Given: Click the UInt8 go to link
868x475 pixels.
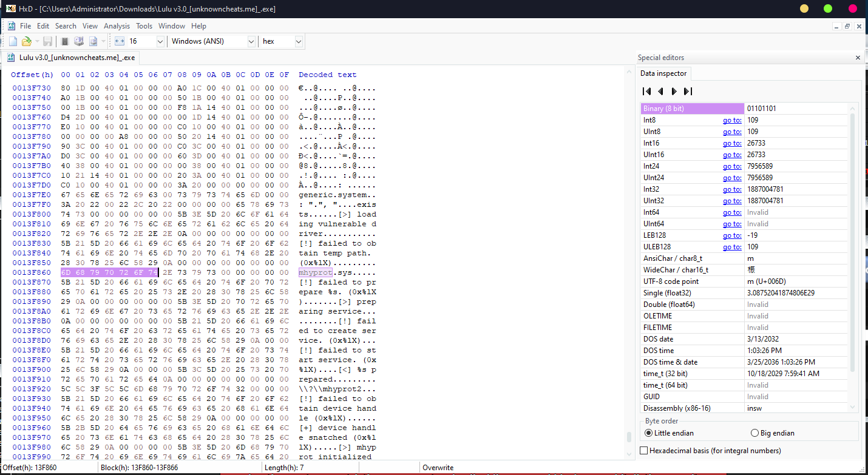Looking at the screenshot, I should [732, 132].
